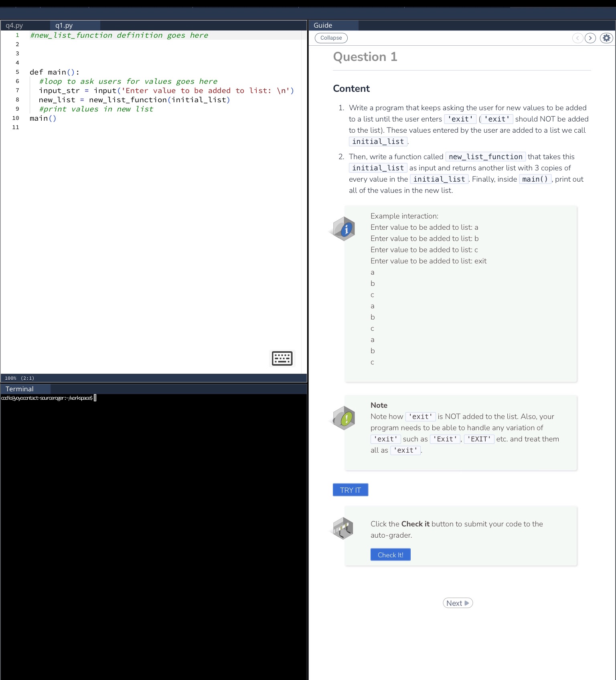Click the bold Note heading
616x680 pixels.
(379, 405)
